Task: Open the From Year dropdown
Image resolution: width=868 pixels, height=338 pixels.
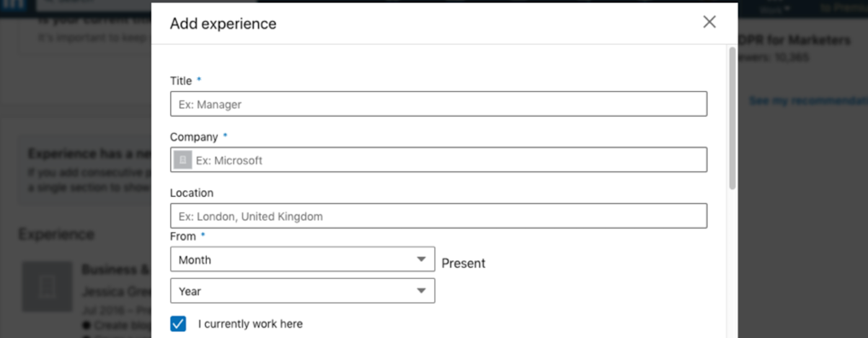Action: tap(302, 290)
